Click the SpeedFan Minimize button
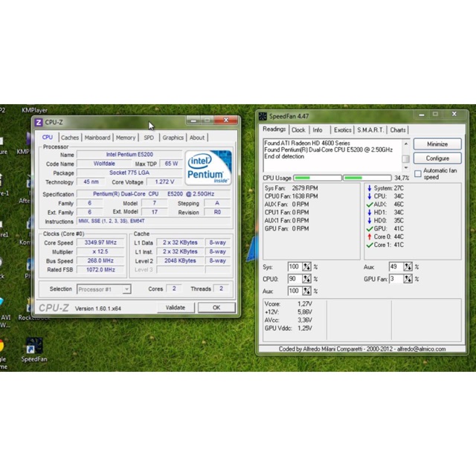 tap(437, 144)
